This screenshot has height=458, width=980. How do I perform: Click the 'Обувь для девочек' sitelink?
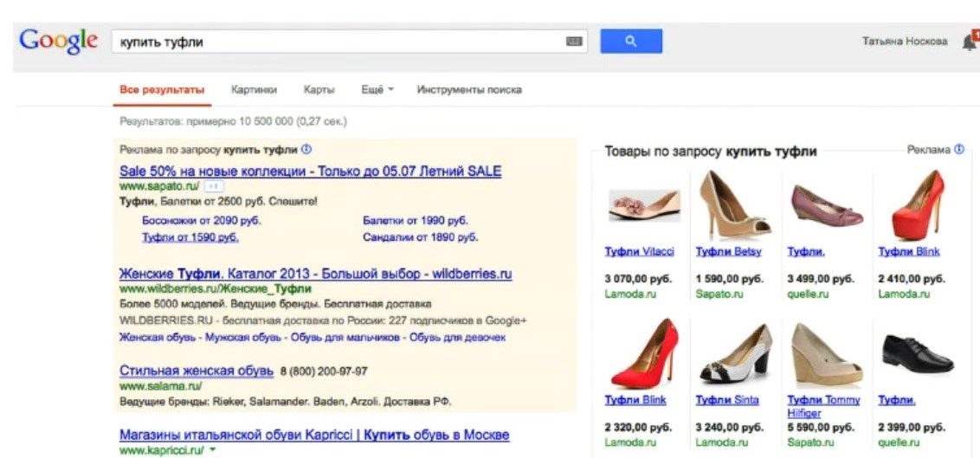tap(457, 338)
